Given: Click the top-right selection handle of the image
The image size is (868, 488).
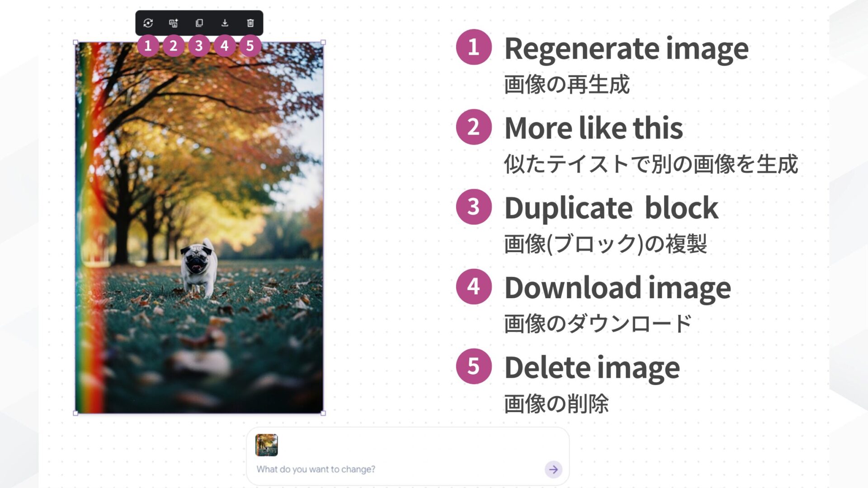Looking at the screenshot, I should 323,42.
